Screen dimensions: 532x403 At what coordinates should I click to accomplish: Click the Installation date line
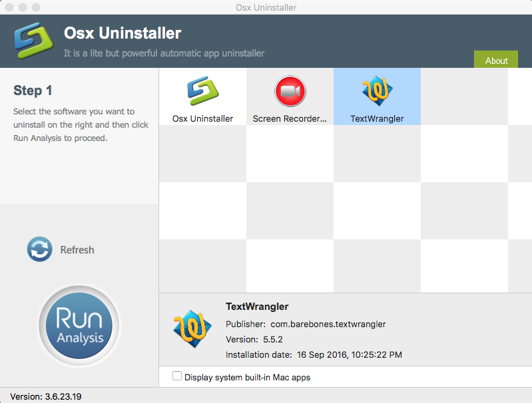[x=314, y=355]
